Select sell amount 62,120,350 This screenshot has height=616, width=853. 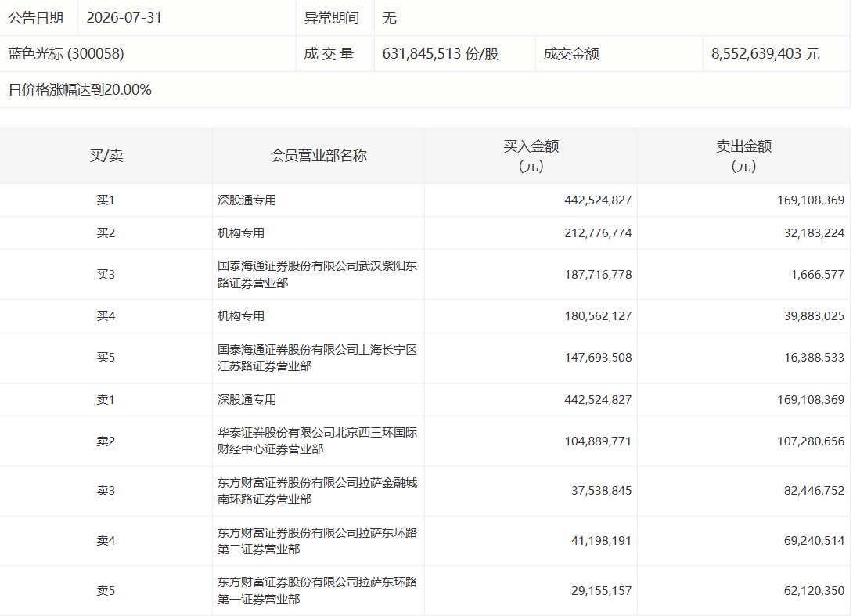click(x=814, y=590)
